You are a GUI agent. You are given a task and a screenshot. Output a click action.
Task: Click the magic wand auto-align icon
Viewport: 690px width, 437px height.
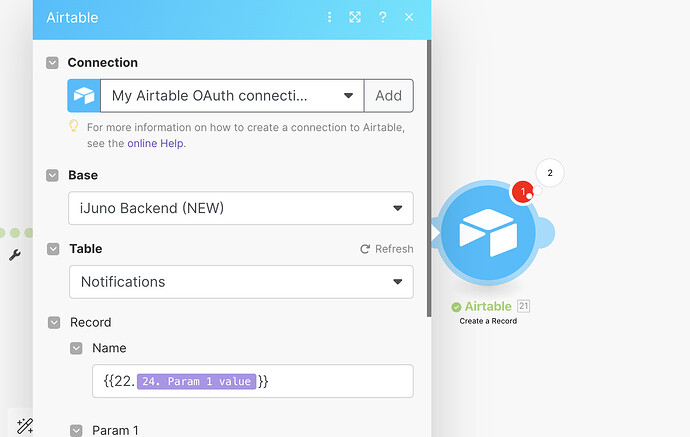point(25,426)
